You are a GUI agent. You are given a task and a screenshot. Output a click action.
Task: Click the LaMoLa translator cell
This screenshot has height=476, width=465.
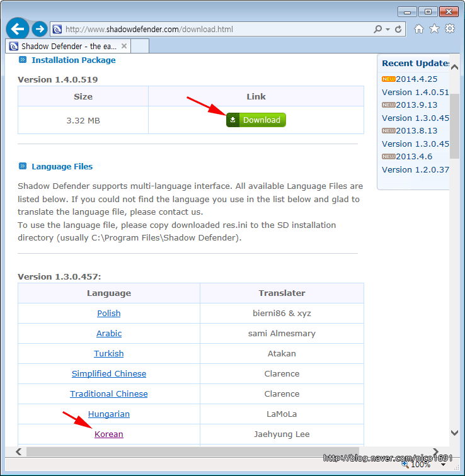(282, 414)
